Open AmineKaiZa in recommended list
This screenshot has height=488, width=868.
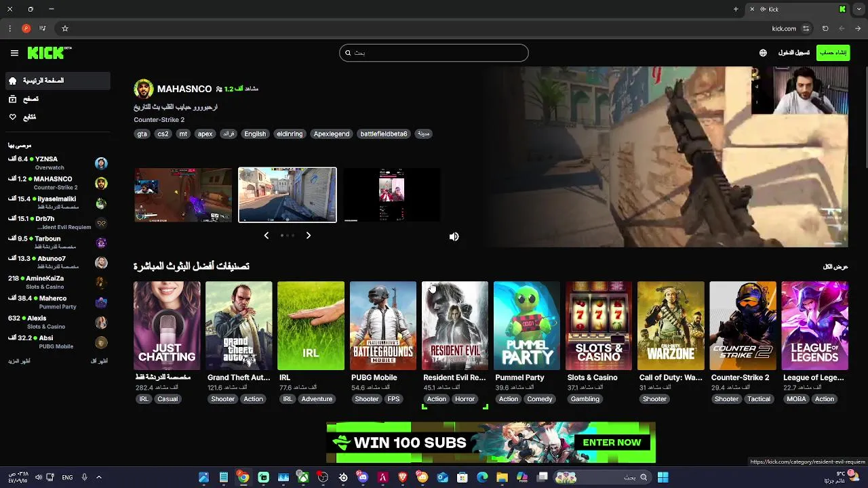(58, 283)
